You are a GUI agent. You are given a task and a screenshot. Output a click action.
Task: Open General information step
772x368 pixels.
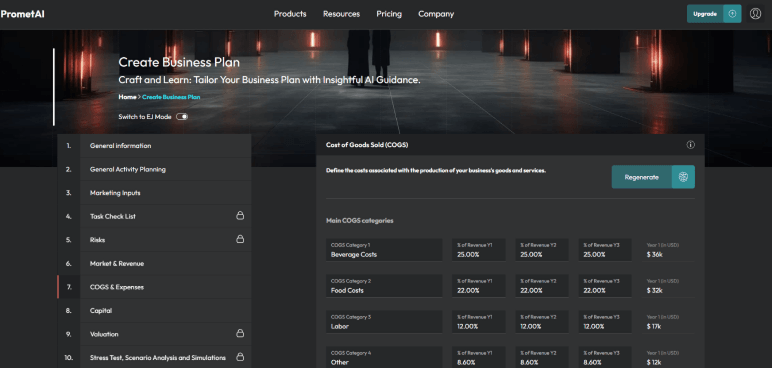click(x=154, y=146)
